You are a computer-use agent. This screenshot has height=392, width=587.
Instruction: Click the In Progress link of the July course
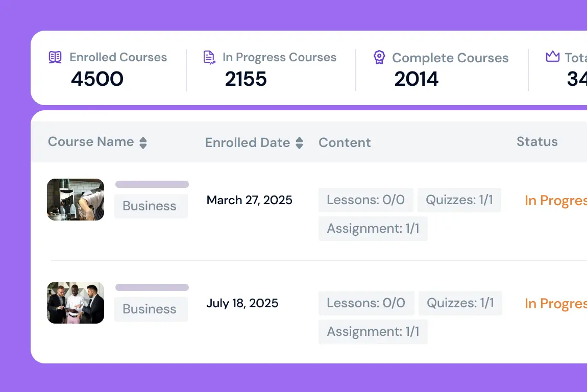pyautogui.click(x=555, y=303)
